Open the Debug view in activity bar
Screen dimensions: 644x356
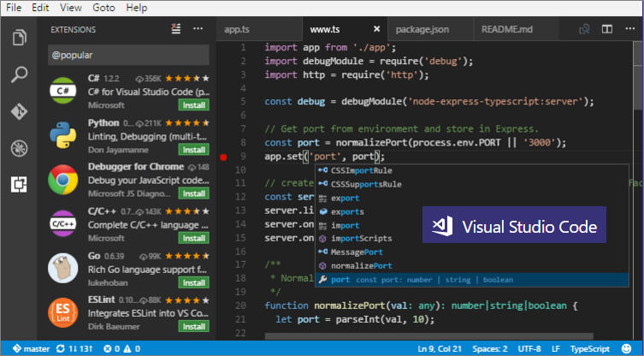[x=18, y=148]
